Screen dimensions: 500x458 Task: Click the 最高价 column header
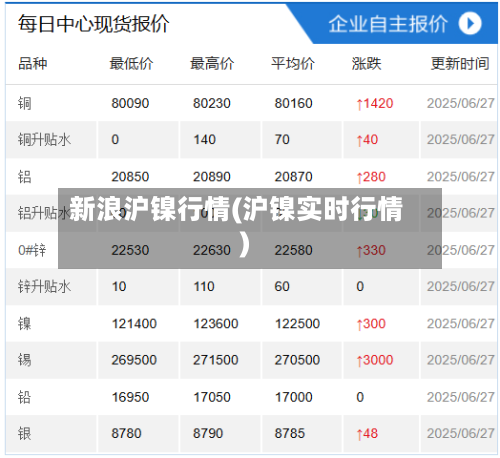pyautogui.click(x=212, y=63)
